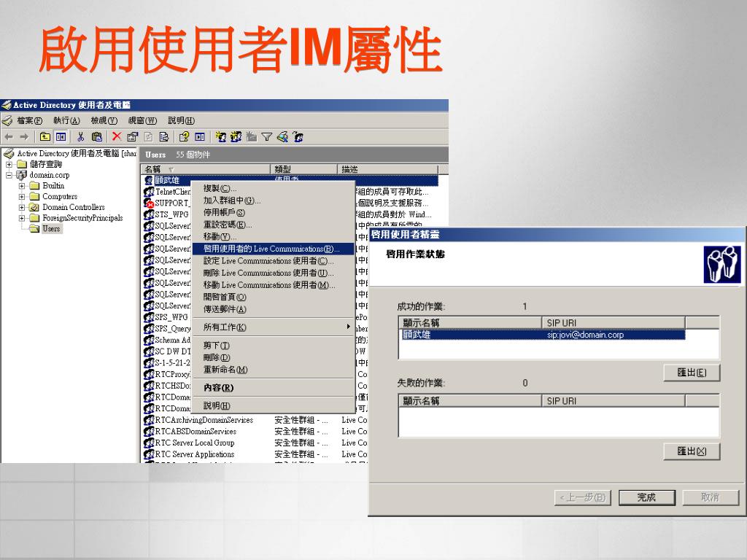Expand the Domain Controllers tree node
This screenshot has width=747, height=560.
click(21, 207)
